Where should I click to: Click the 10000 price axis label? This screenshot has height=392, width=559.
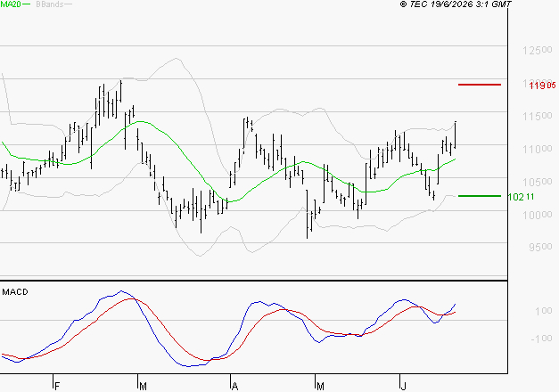click(538, 215)
